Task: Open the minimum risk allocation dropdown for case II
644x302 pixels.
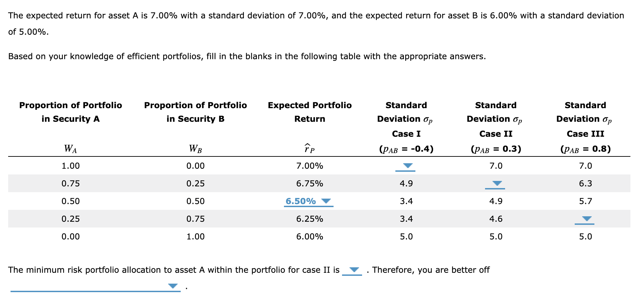Action: click(x=353, y=270)
